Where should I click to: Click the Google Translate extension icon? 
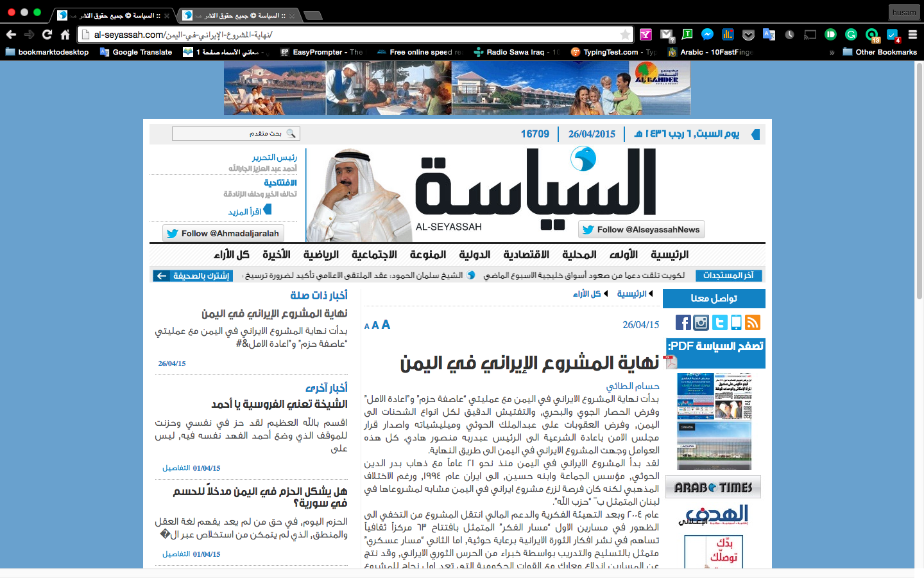tap(769, 35)
